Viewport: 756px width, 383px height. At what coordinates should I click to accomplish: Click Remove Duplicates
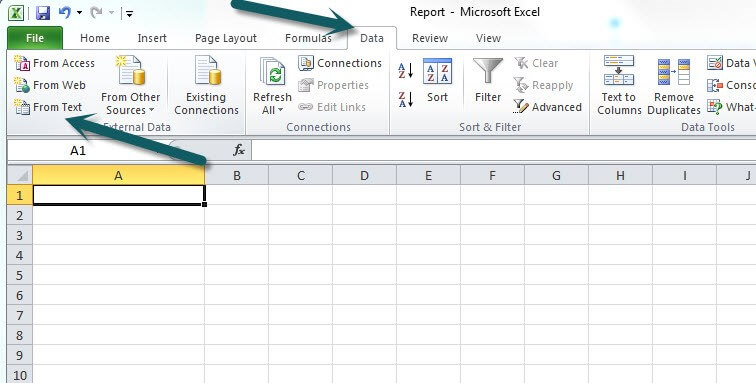pyautogui.click(x=674, y=85)
